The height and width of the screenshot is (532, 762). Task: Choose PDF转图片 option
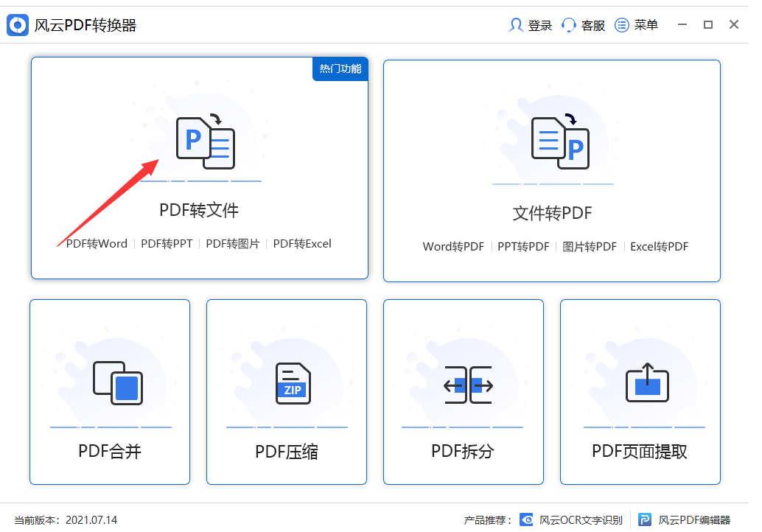pos(233,244)
